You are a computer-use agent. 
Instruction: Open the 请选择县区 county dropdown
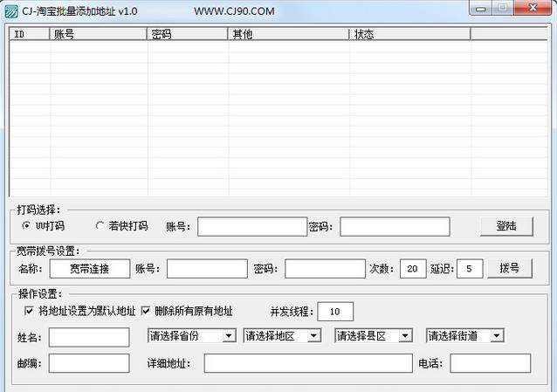(374, 335)
